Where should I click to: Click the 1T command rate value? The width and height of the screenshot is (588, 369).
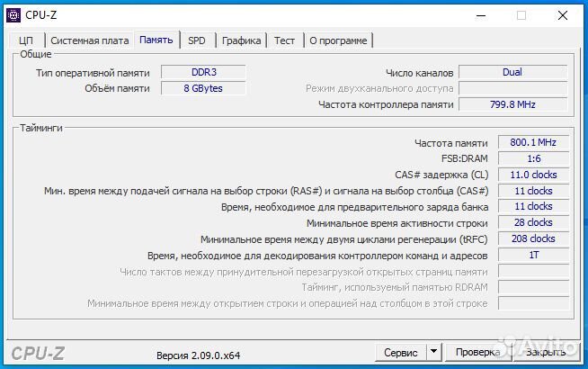(533, 255)
